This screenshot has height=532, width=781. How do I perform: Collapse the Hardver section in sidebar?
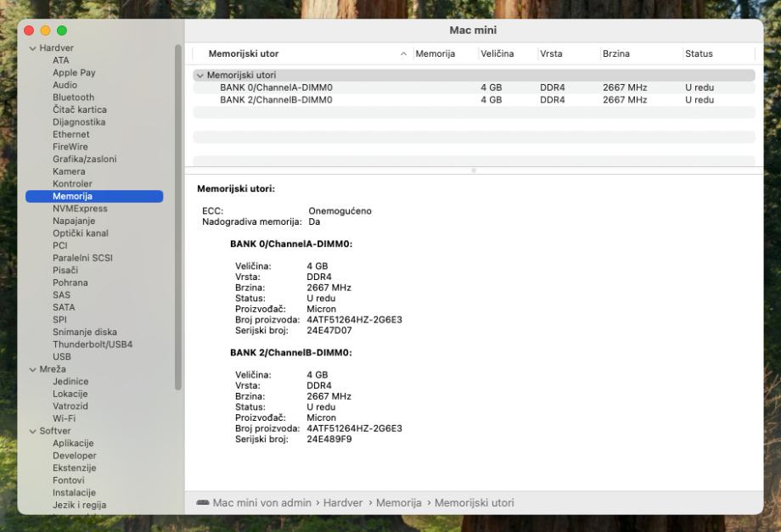[33, 48]
